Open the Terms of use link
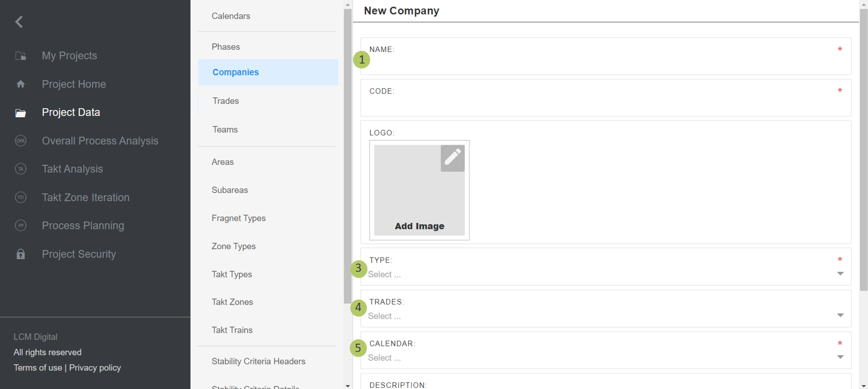Screen dimensions: 868x389 (38, 367)
